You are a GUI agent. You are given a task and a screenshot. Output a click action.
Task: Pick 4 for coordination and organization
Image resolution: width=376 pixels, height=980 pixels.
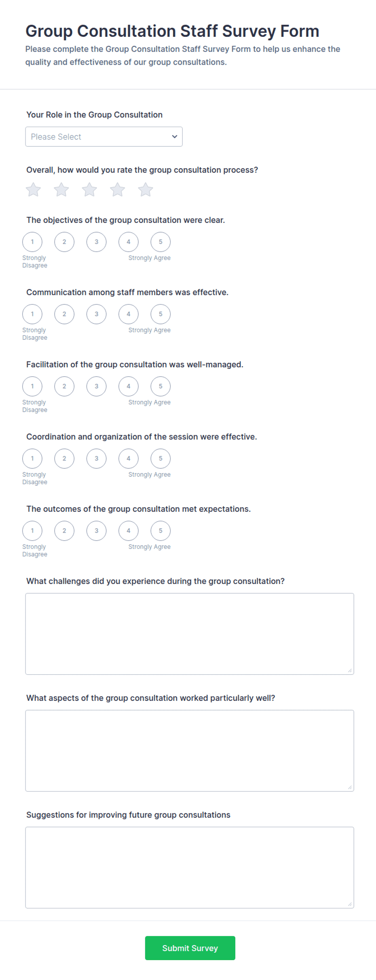click(x=129, y=459)
